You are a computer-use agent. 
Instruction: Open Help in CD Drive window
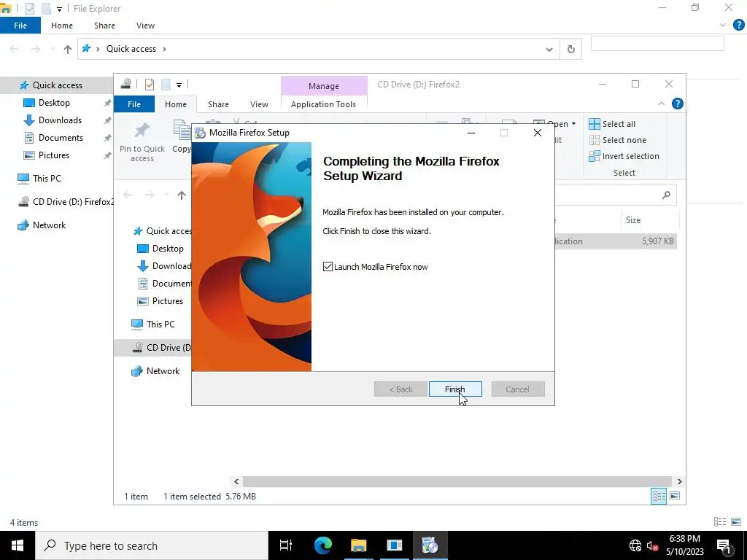(678, 104)
